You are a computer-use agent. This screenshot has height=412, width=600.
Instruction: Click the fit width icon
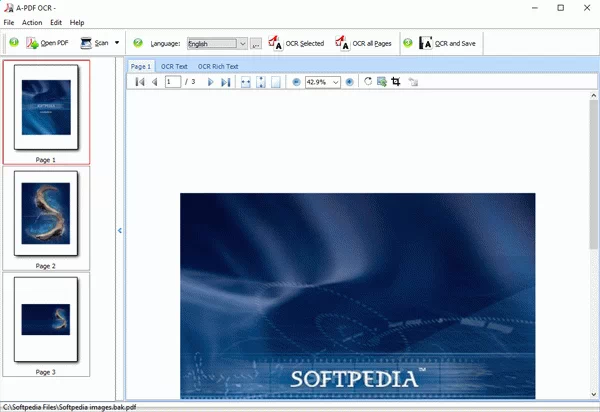click(246, 82)
